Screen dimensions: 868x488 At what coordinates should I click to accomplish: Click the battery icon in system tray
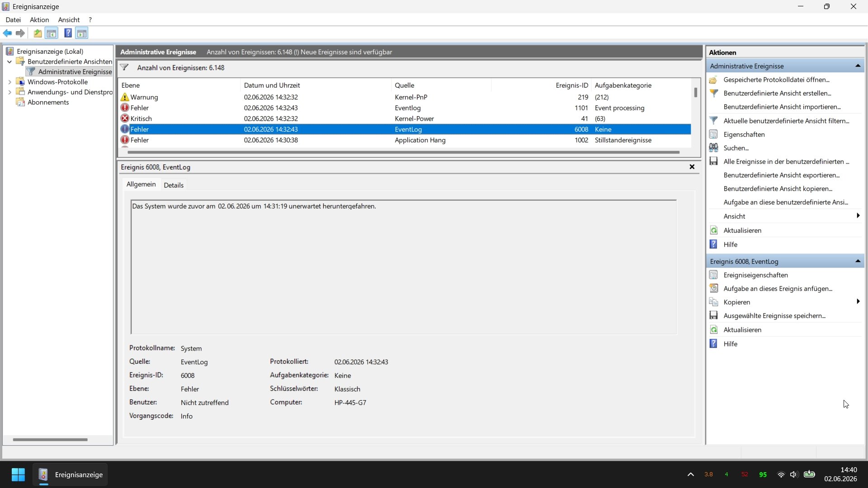[x=809, y=474]
